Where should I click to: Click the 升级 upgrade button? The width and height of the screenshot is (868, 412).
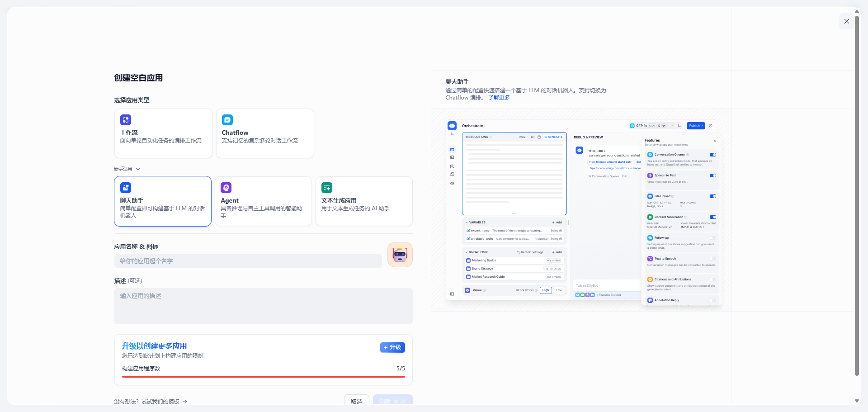pyautogui.click(x=392, y=347)
